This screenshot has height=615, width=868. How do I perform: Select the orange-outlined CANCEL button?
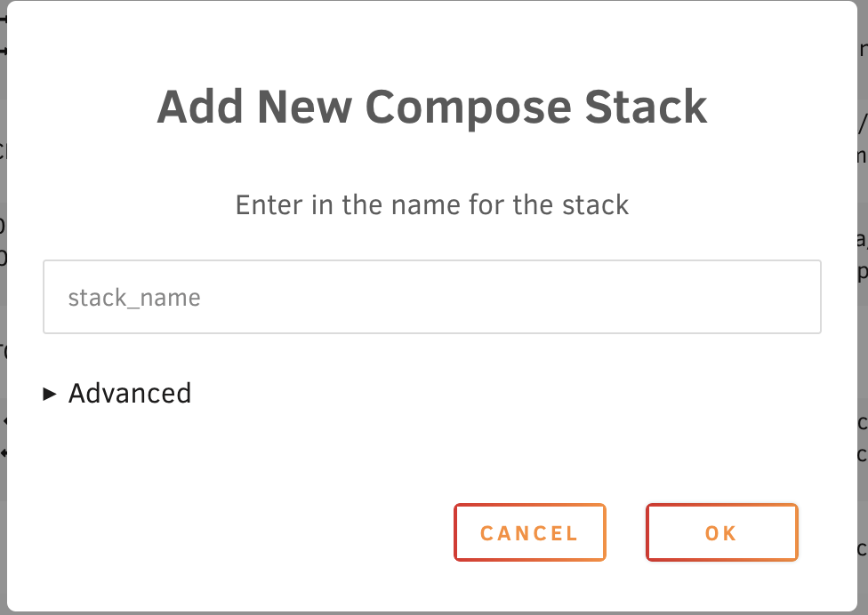529,533
